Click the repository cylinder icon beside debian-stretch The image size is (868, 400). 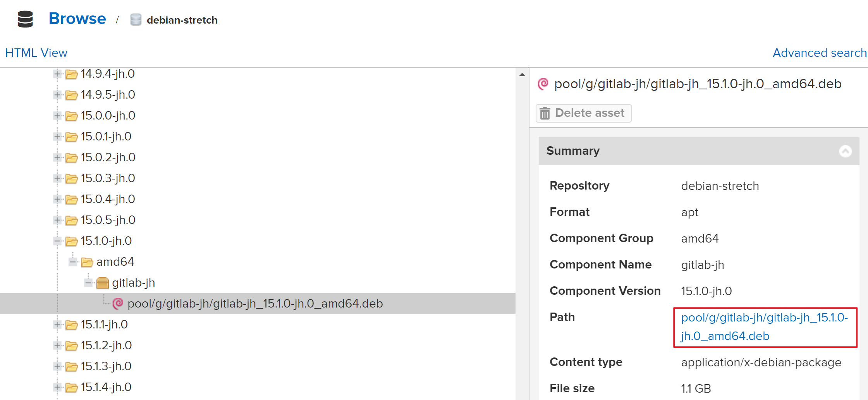coord(136,19)
